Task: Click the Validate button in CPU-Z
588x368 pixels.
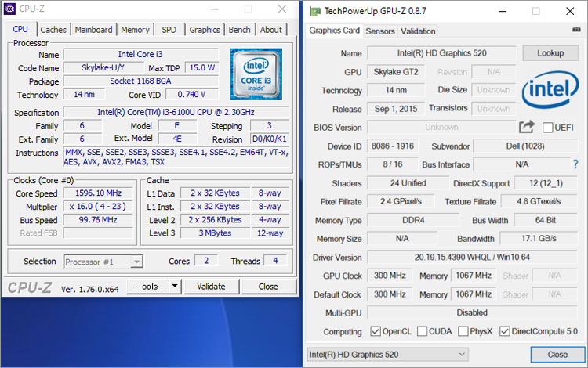Action: pyautogui.click(x=211, y=287)
